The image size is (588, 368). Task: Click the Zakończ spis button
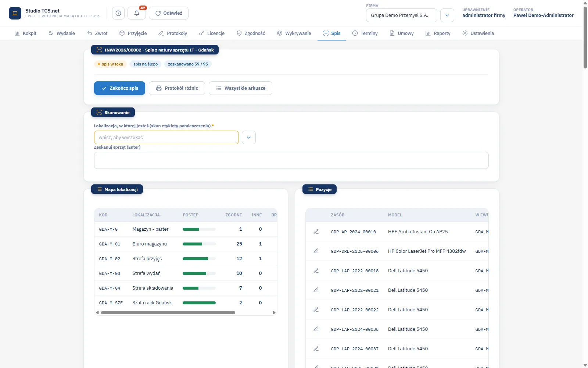[119, 88]
